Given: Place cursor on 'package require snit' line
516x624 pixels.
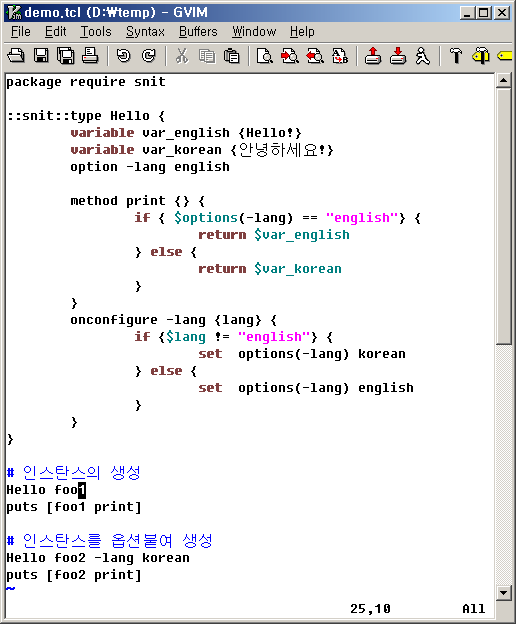Looking at the screenshot, I should point(86,82).
